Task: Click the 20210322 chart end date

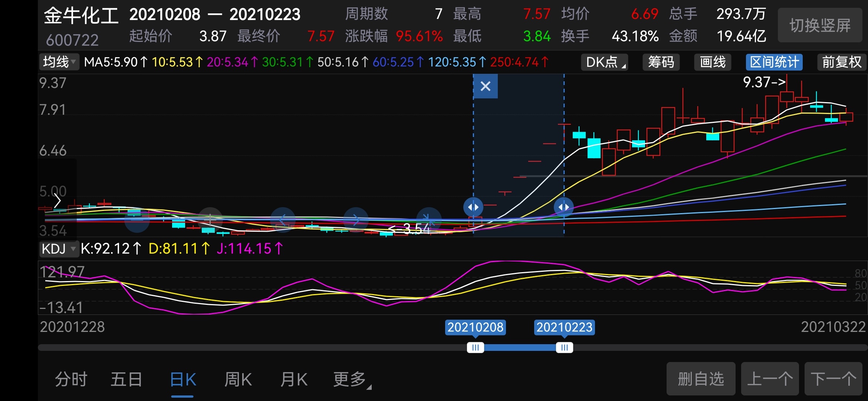Action: click(x=833, y=327)
